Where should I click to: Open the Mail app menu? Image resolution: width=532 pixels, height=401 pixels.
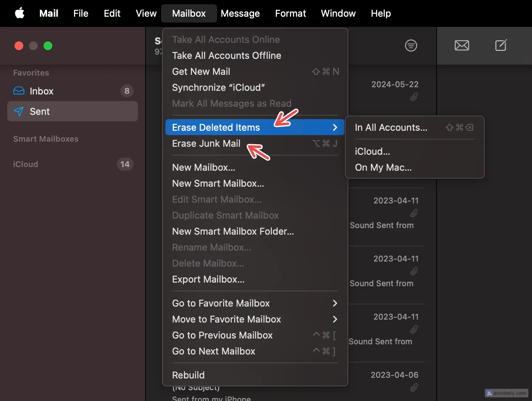49,13
